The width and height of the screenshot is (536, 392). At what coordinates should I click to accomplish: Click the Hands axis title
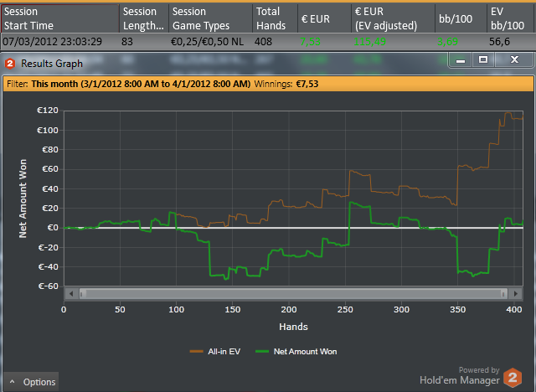click(293, 327)
